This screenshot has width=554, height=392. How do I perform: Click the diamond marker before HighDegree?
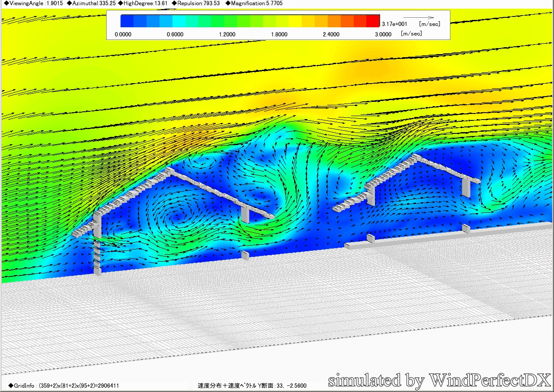coord(121,3)
